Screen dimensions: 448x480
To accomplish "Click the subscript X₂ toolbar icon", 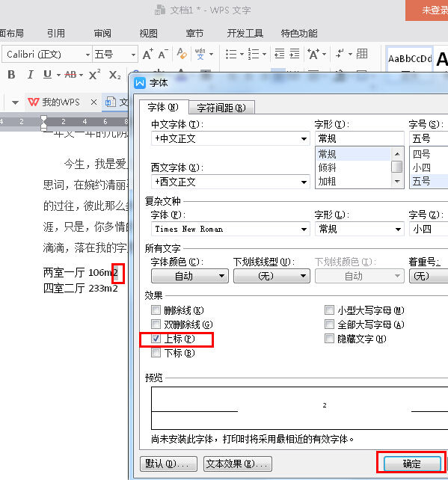I will pos(115,75).
